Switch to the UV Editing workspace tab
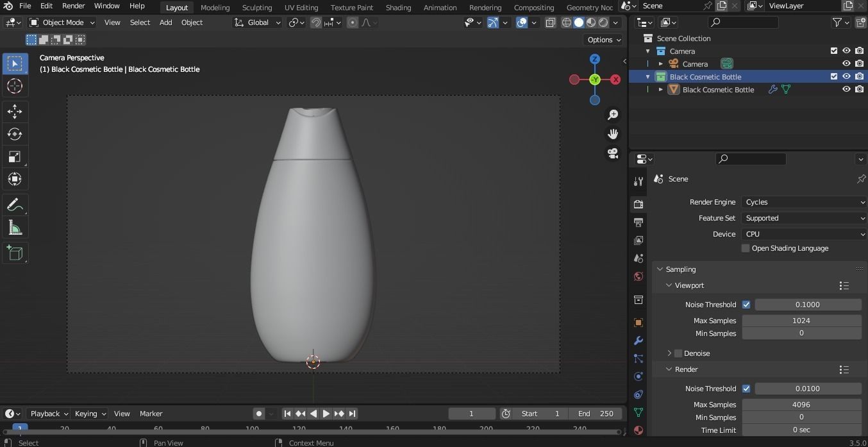The height and width of the screenshot is (447, 868). click(301, 7)
